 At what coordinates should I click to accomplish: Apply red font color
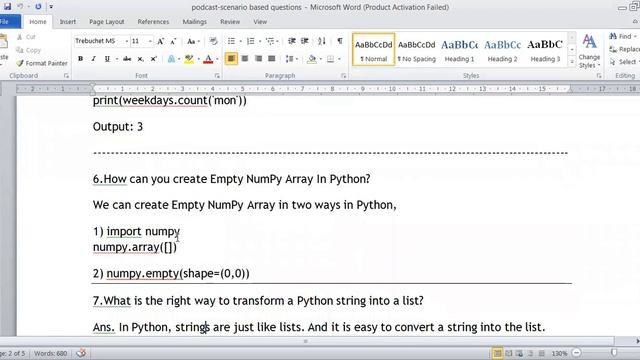coord(208,59)
